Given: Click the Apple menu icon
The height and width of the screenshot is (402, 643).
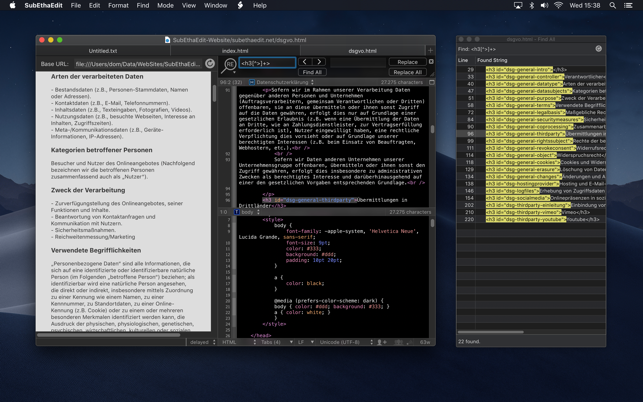Looking at the screenshot, I should click(12, 5).
